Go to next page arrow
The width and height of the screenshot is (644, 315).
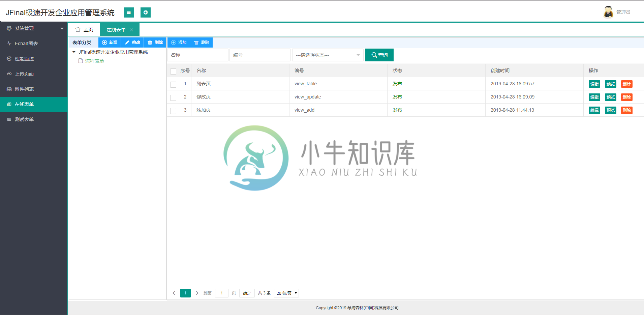(x=197, y=293)
